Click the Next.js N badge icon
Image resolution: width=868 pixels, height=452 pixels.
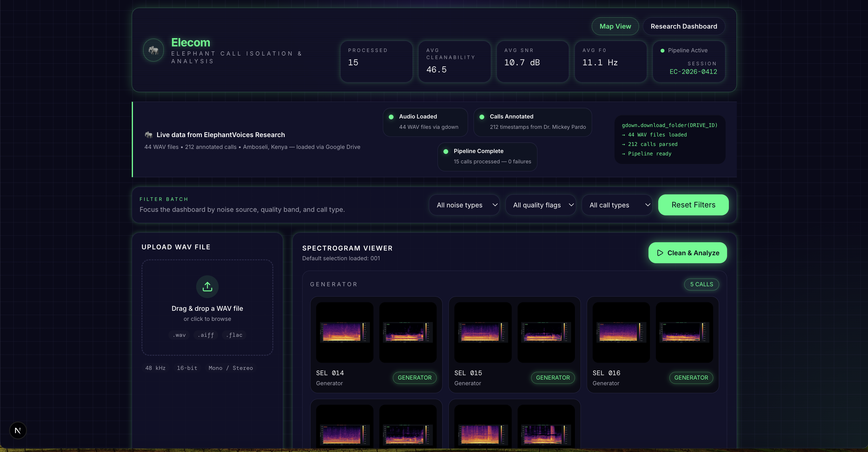click(x=18, y=430)
